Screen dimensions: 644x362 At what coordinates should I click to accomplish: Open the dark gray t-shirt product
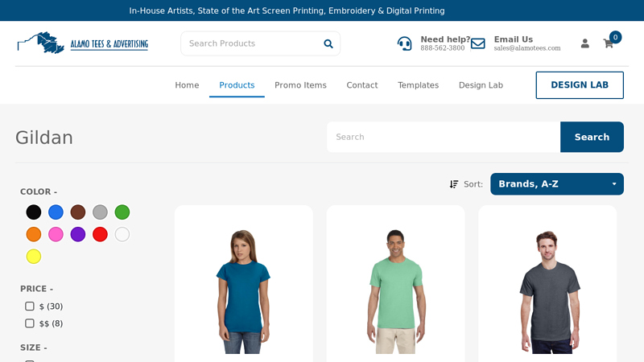pyautogui.click(x=550, y=291)
